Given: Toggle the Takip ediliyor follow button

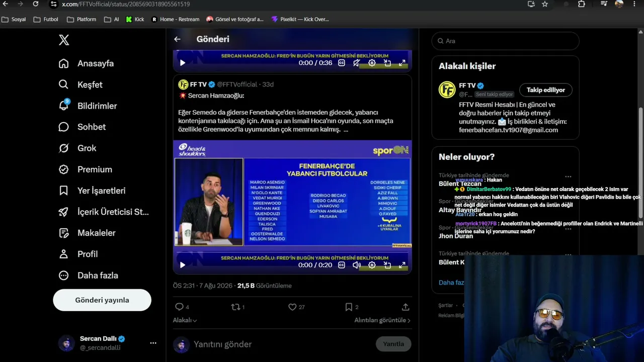Looking at the screenshot, I should [x=546, y=90].
